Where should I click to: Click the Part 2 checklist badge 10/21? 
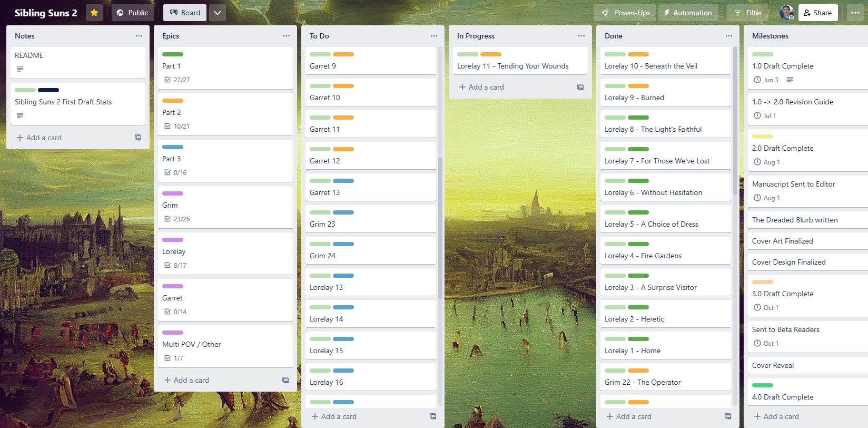coord(177,127)
